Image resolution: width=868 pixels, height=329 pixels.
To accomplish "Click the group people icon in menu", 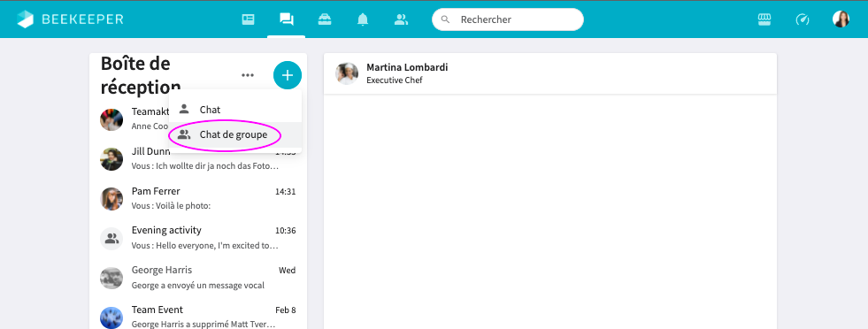I will coord(184,134).
